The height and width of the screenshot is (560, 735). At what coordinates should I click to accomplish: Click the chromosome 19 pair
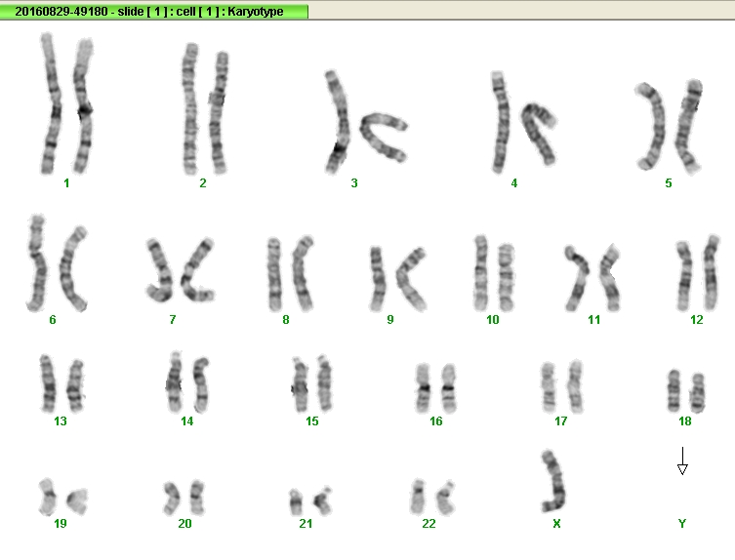pos(62,497)
